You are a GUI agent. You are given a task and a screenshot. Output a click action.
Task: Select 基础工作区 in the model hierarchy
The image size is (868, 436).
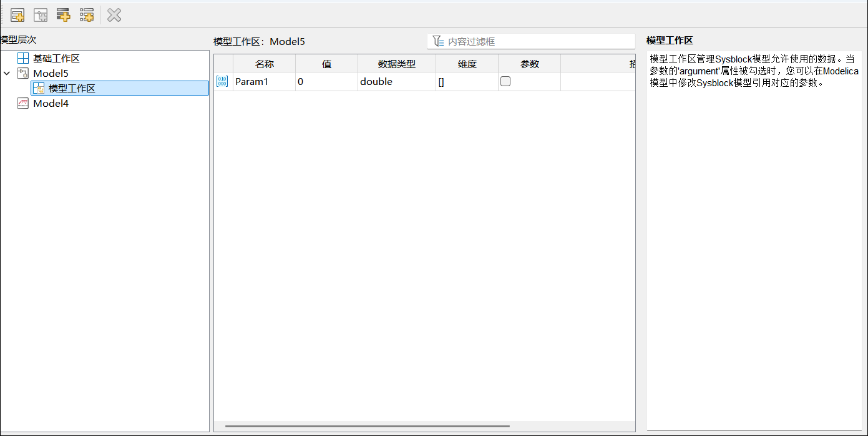(56, 59)
